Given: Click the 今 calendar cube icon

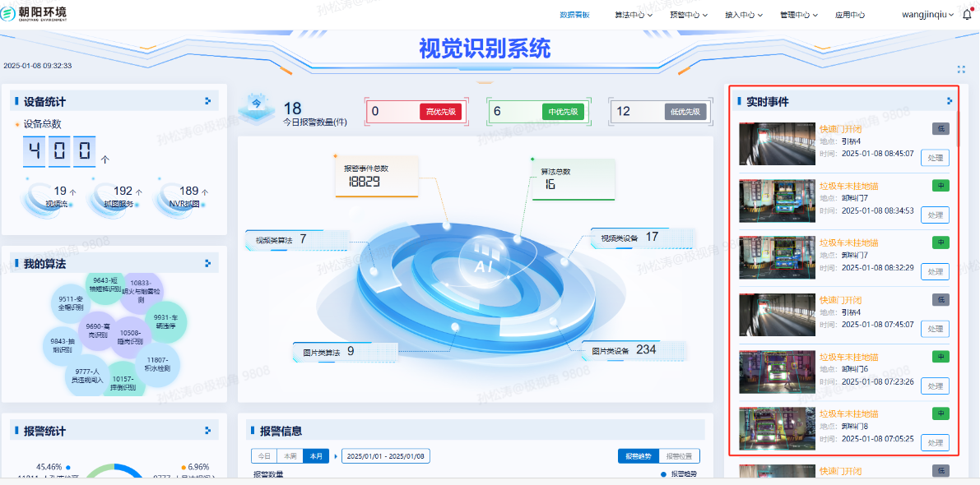Looking at the screenshot, I should (256, 105).
